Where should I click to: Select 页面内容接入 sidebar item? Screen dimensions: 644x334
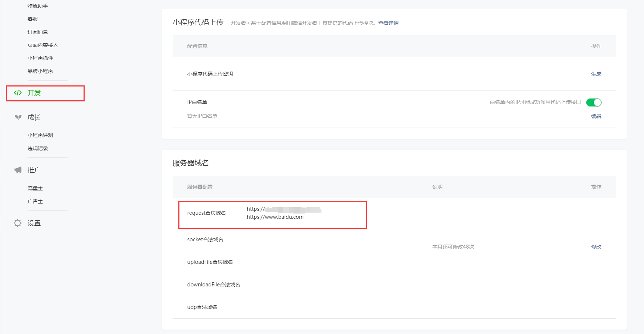pyautogui.click(x=43, y=45)
